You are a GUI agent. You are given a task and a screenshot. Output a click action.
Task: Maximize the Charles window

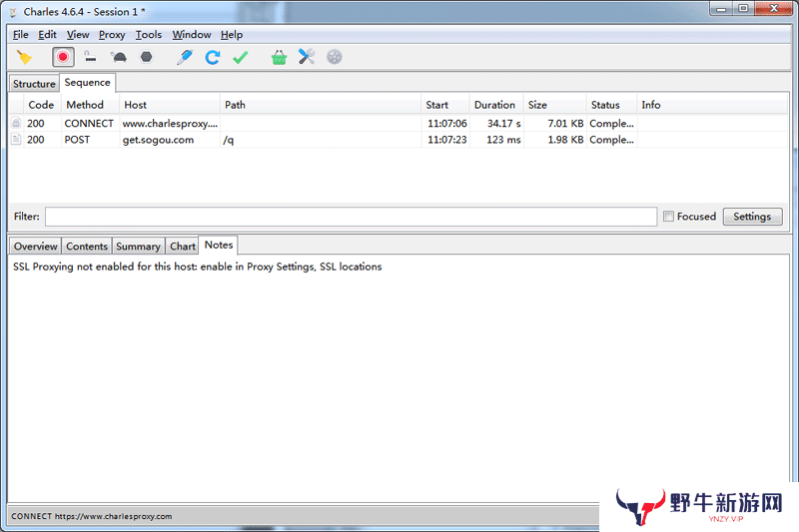point(743,9)
